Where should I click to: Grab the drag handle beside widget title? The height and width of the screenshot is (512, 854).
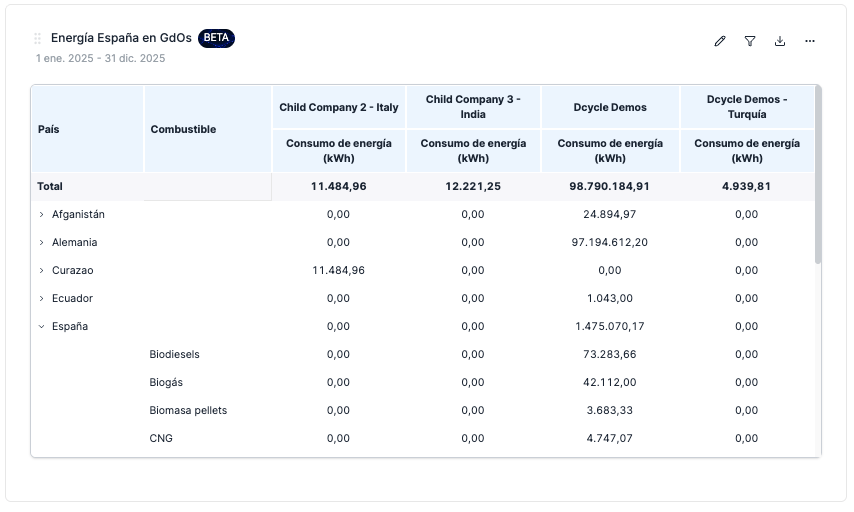[x=38, y=38]
